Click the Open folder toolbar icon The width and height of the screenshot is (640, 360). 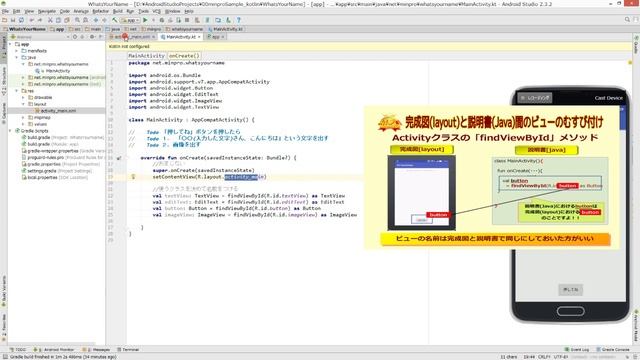4,20
